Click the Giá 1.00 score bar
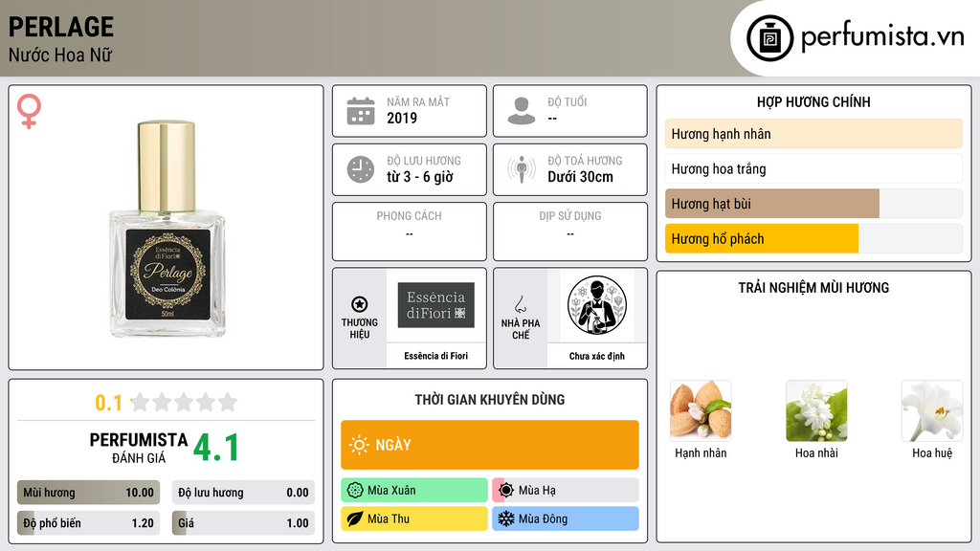The width and height of the screenshot is (980, 551). (x=243, y=523)
